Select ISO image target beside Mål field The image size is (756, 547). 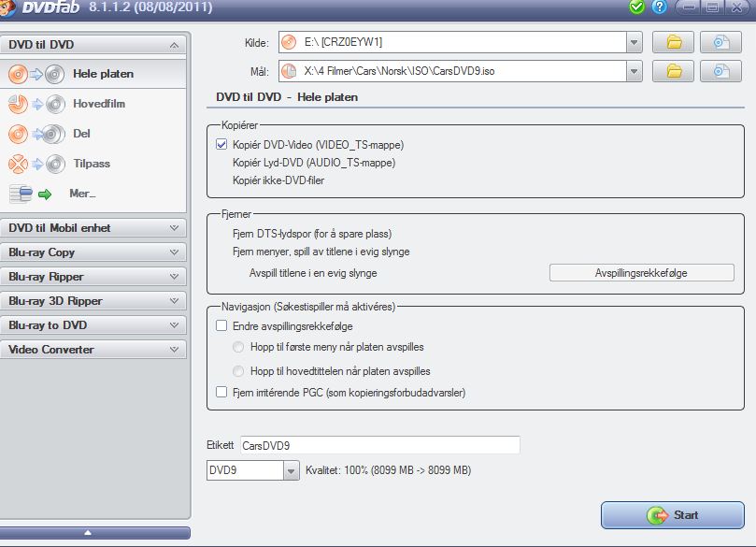[x=720, y=71]
